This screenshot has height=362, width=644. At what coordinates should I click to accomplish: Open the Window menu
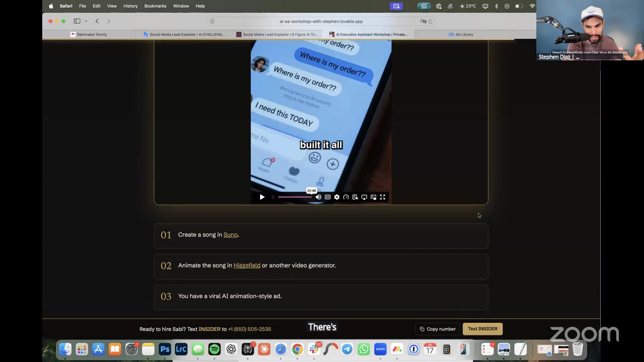click(181, 6)
